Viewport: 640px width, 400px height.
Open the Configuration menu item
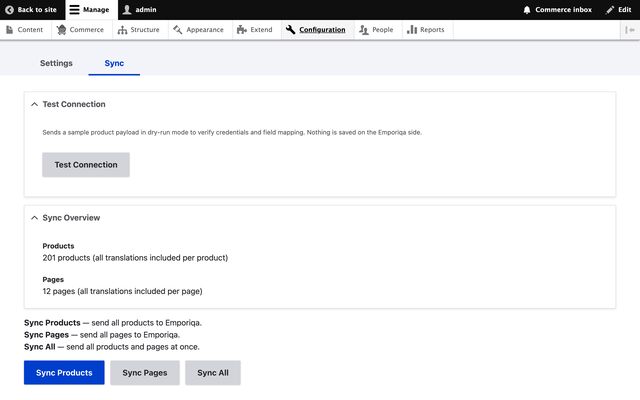tap(322, 30)
